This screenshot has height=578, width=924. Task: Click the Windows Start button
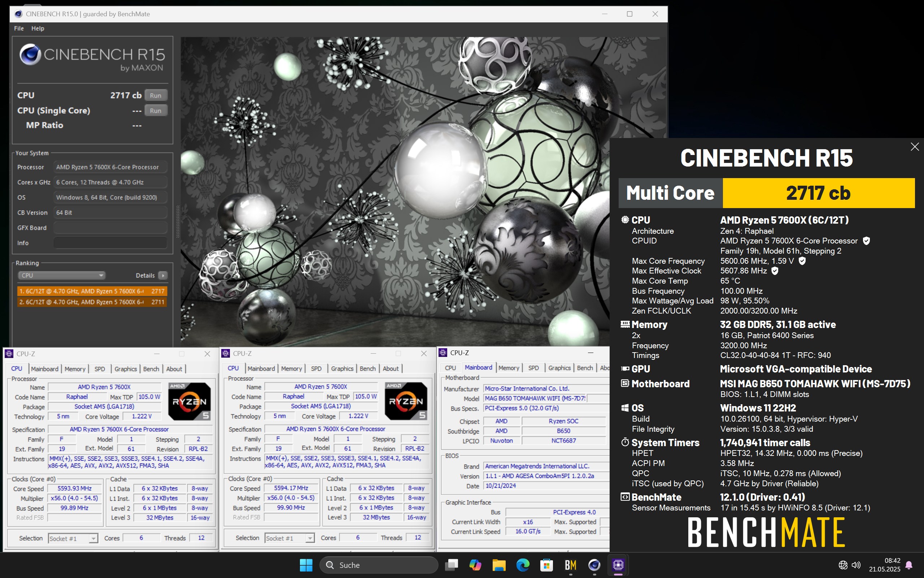(x=306, y=565)
